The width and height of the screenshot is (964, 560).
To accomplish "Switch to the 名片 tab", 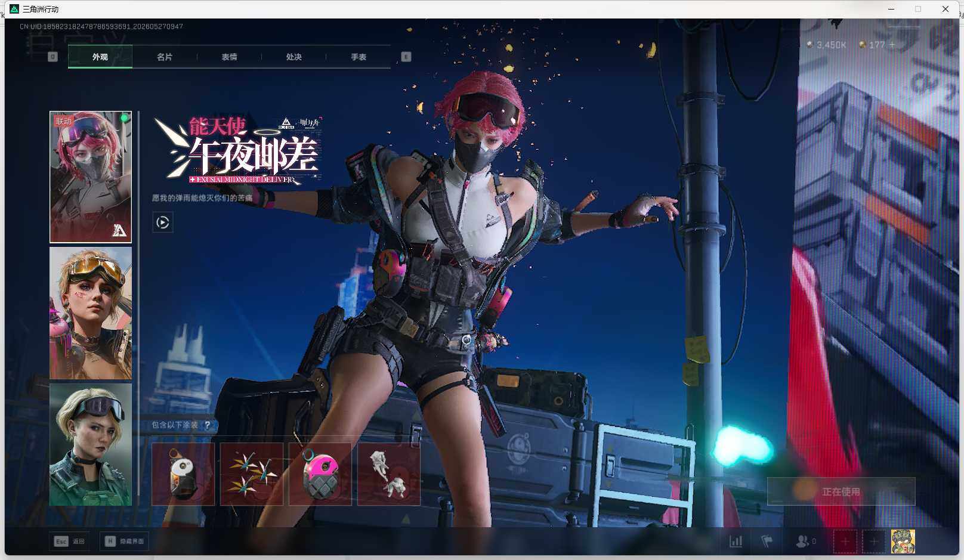I will (x=165, y=57).
